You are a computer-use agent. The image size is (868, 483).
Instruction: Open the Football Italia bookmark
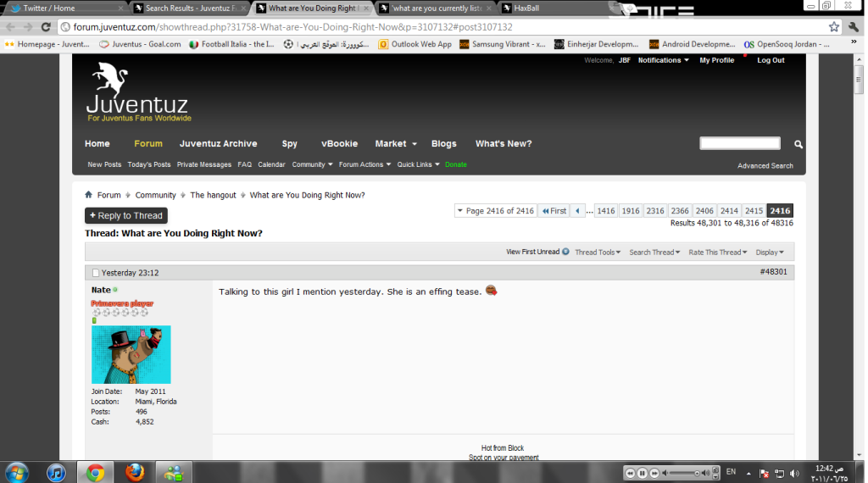pyautogui.click(x=231, y=44)
